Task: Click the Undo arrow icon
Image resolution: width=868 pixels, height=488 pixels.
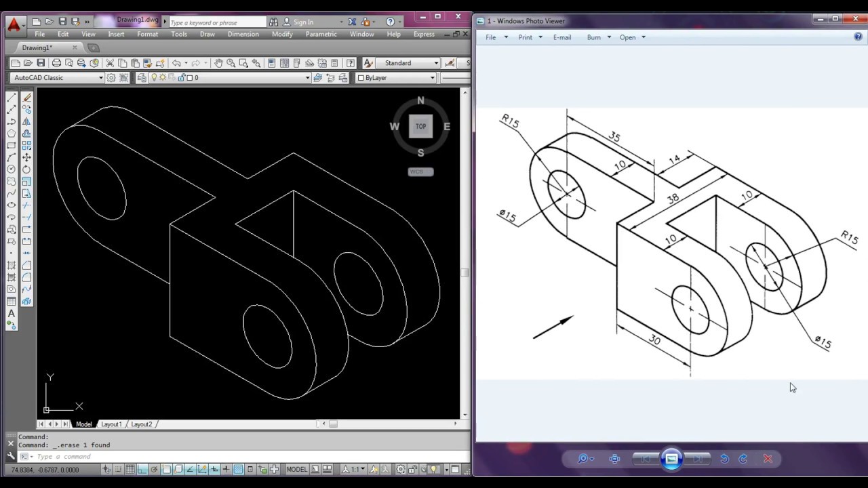Action: point(176,63)
